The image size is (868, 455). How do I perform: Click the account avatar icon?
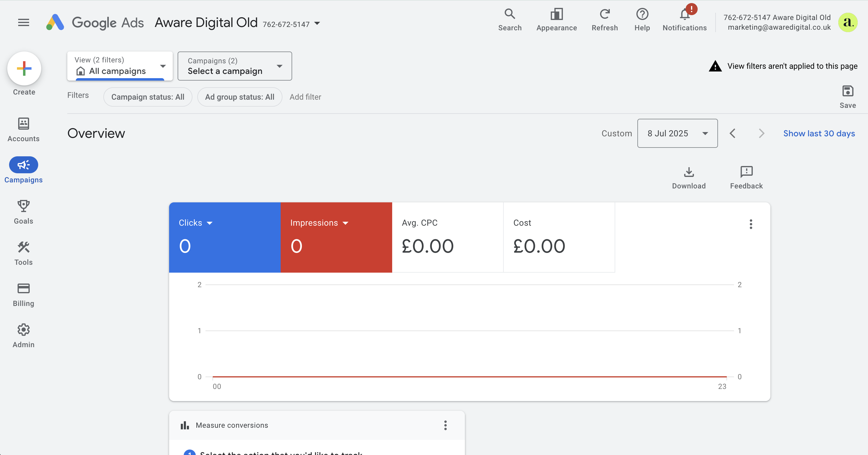click(847, 22)
